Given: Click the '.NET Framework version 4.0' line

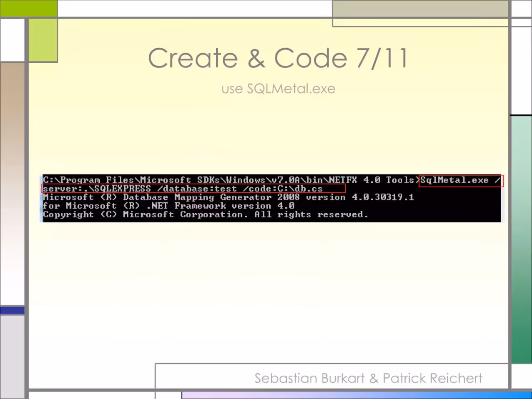Looking at the screenshot, I should [x=168, y=206].
